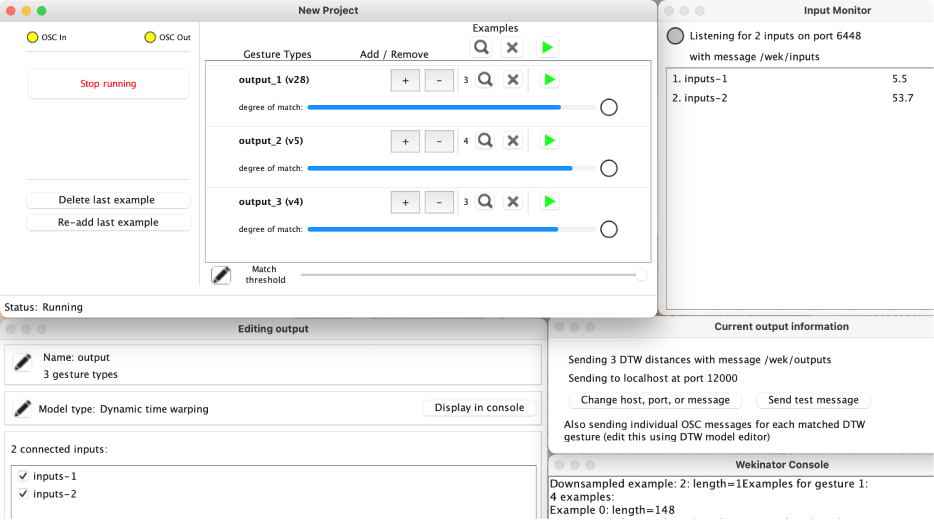
Task: Toggle the inputs-2 checkbox
Action: [x=24, y=494]
